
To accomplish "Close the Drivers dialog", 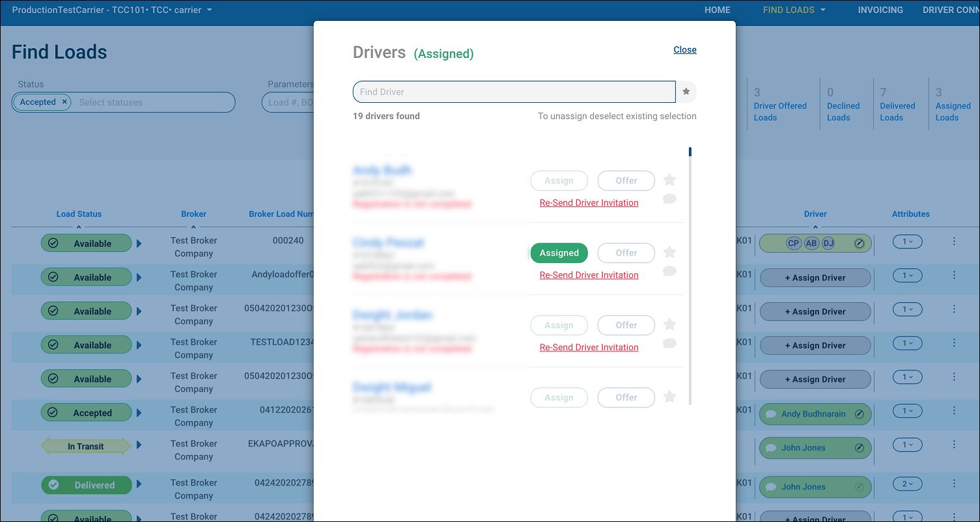I will (684, 49).
